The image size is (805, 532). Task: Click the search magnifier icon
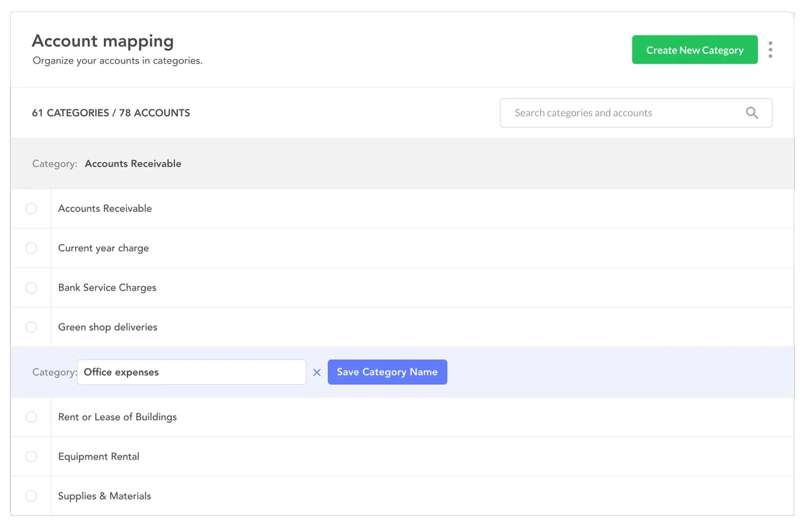(752, 113)
